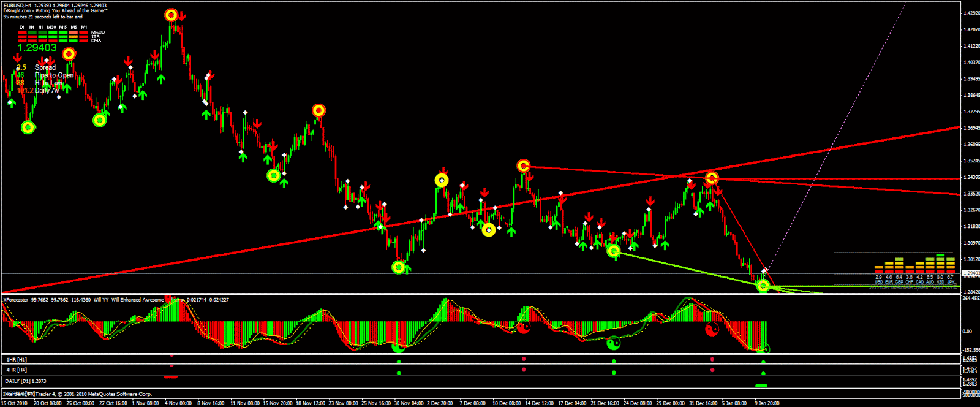Click the green buy circle at the 30 Nov low
Screen dimensions: 980x407
[399, 267]
